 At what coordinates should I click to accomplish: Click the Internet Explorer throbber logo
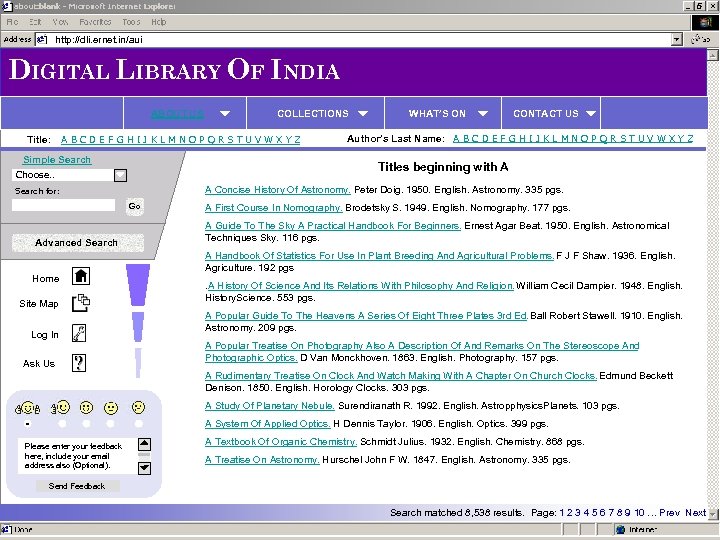pos(705,22)
